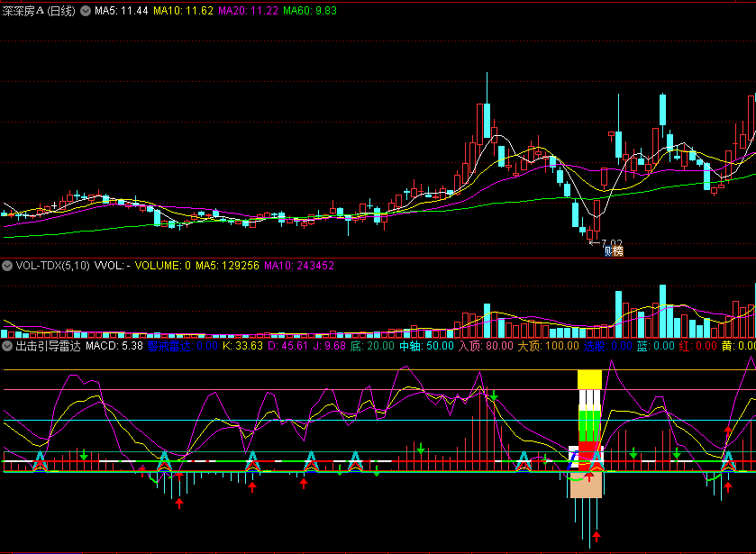Click the VOLUME: 0 value
Screen dimensions: 756x554
[162, 266]
